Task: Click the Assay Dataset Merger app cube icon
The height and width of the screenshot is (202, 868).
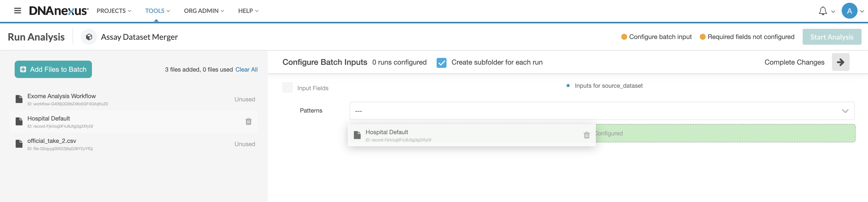Action: (89, 37)
